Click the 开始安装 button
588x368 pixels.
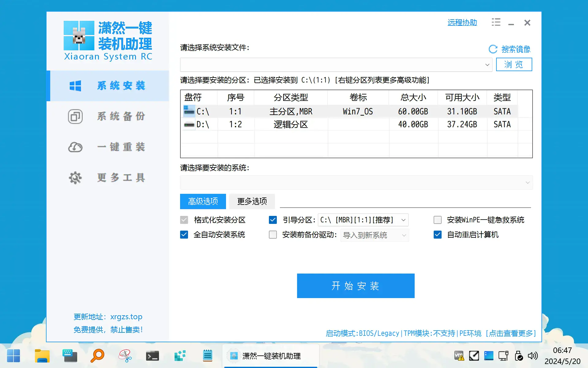[355, 286]
